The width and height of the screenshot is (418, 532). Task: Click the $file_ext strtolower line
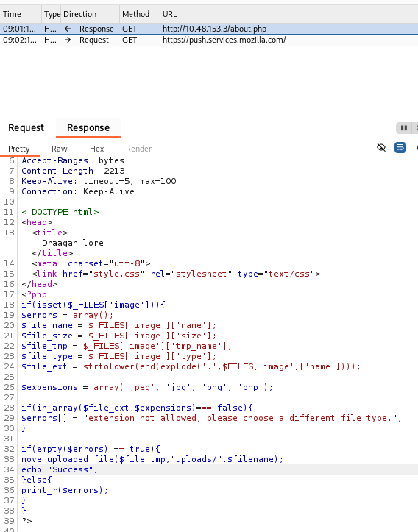[191, 366]
